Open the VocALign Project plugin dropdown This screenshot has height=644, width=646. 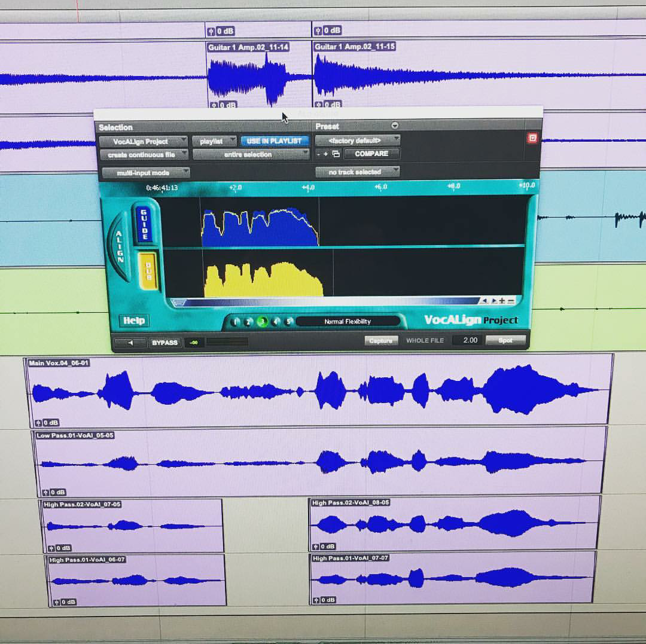(143, 142)
